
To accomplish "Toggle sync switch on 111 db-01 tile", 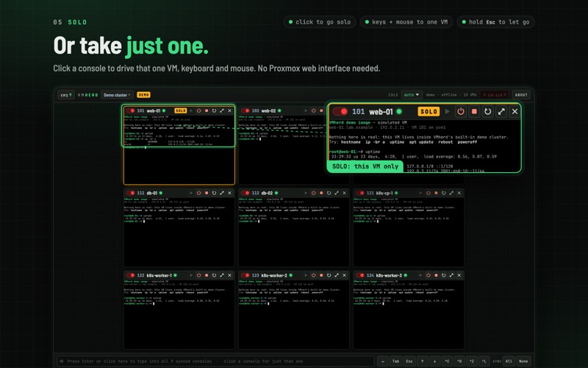I will 131,193.
